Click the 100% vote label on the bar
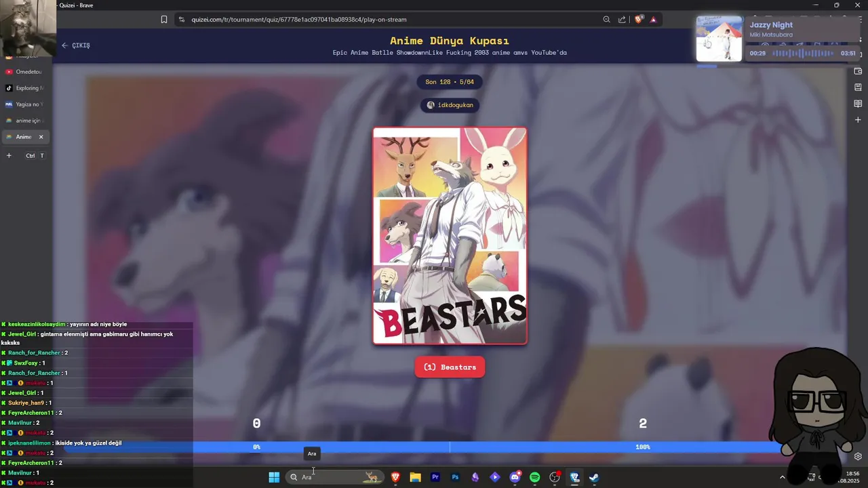Image resolution: width=868 pixels, height=488 pixels. click(643, 447)
